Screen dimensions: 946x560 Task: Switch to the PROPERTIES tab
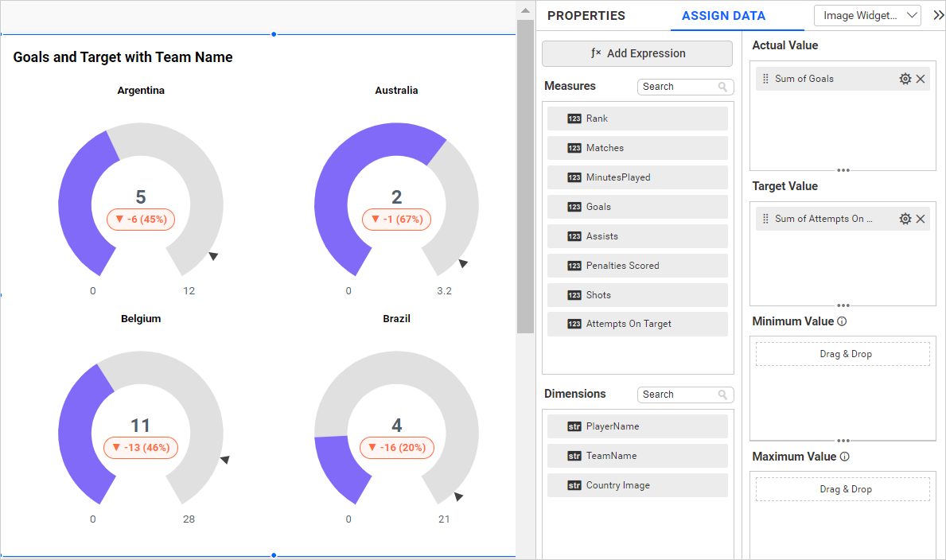pos(586,16)
